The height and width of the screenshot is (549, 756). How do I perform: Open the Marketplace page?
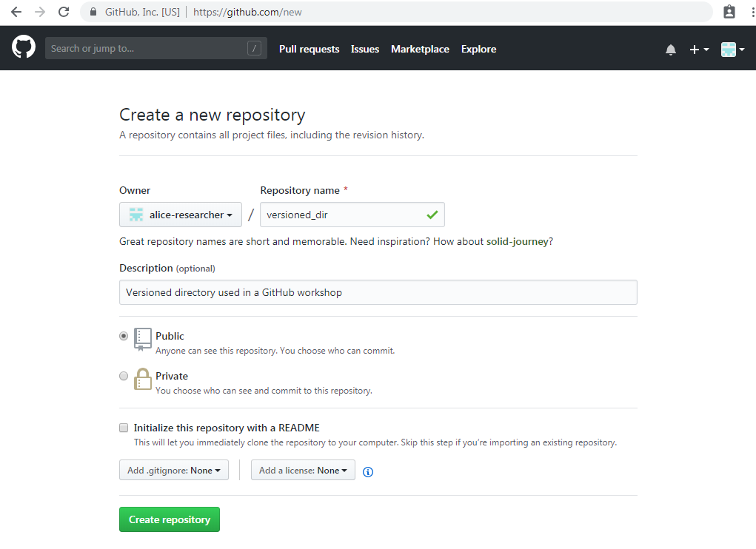tap(420, 49)
